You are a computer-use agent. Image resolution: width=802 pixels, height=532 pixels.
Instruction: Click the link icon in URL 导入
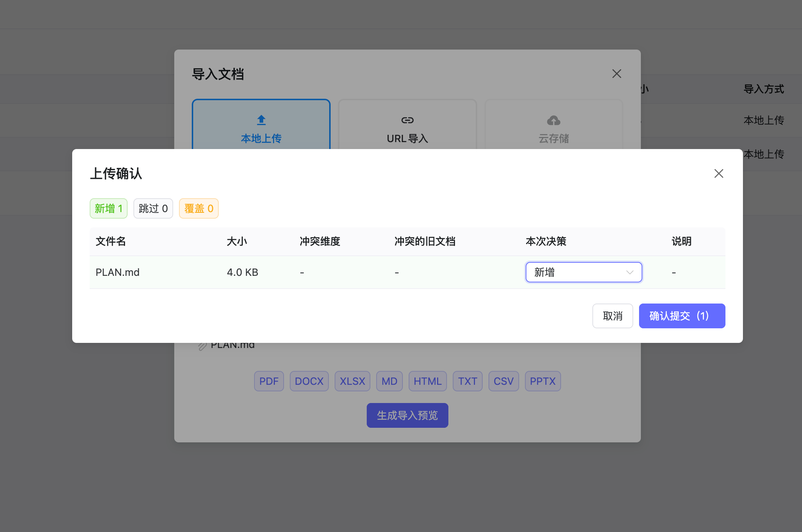pyautogui.click(x=407, y=120)
